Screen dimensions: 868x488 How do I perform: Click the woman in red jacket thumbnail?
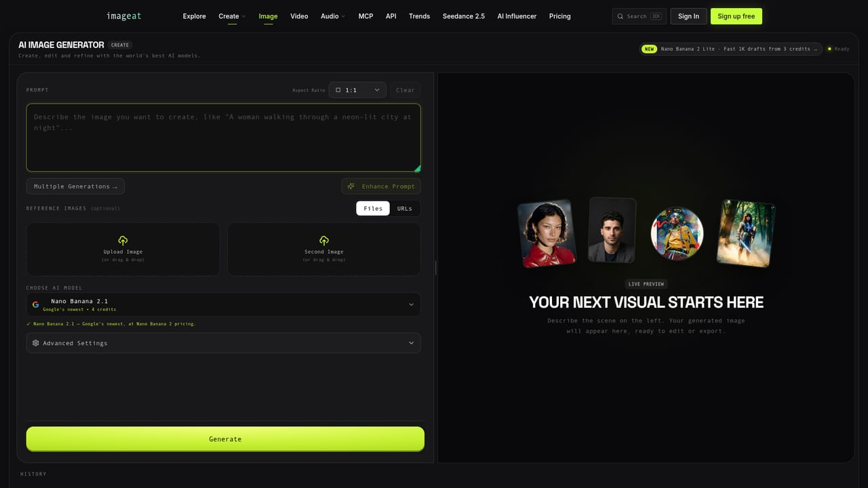tap(547, 233)
